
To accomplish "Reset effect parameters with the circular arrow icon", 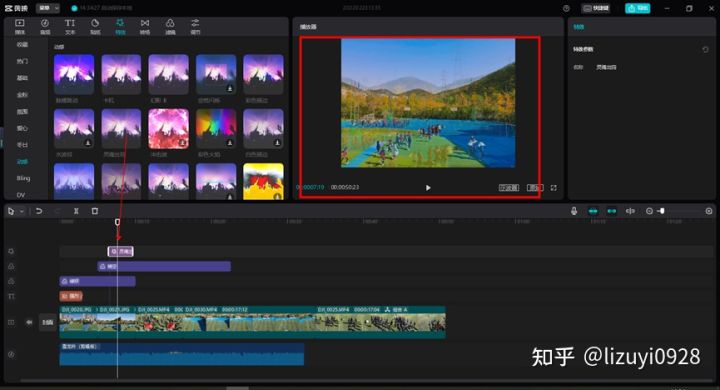I will pos(705,49).
